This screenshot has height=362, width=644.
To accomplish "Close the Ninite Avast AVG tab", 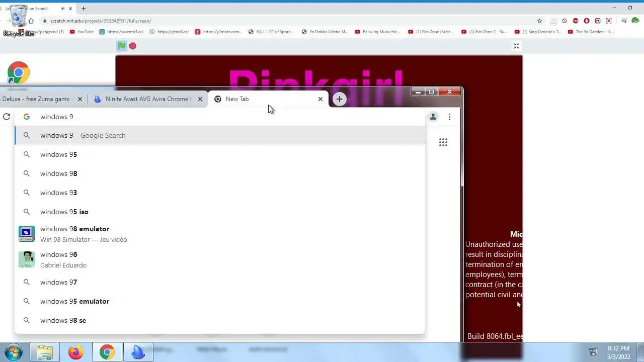I will tap(200, 99).
